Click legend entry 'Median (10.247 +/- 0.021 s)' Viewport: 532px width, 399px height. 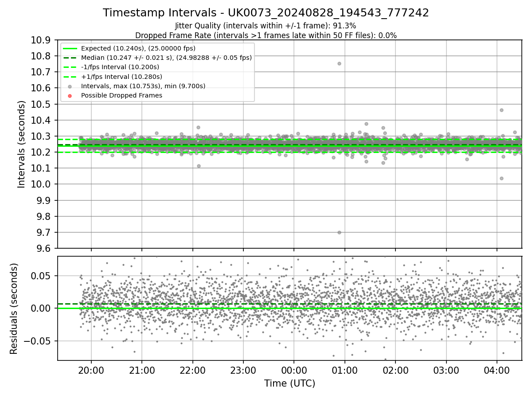pyautogui.click(x=166, y=58)
